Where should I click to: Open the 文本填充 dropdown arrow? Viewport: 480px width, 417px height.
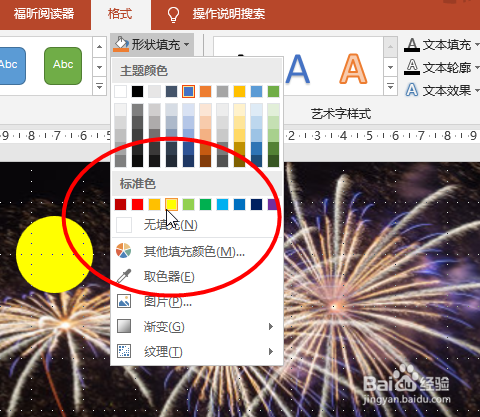click(477, 44)
